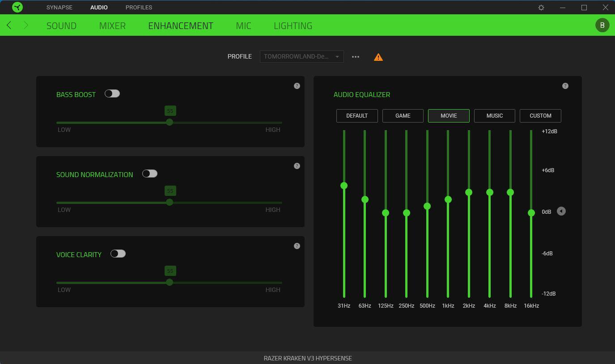Select the Game equalizer preset
The image size is (615, 364).
tap(403, 116)
